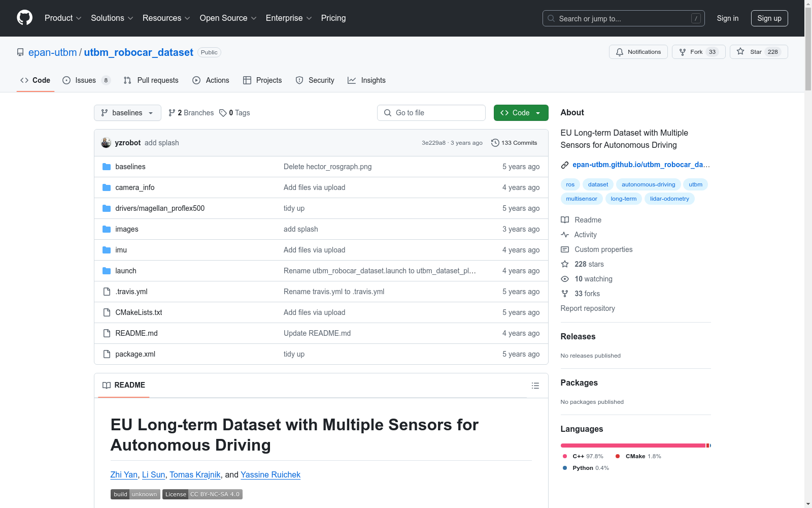
Task: Click the images folder icon
Action: click(x=107, y=229)
